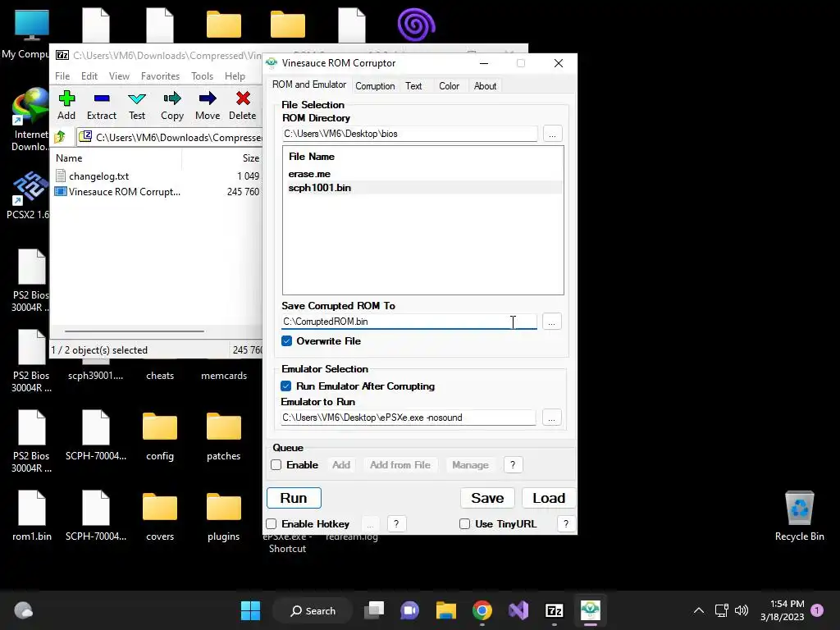The width and height of the screenshot is (840, 630).
Task: Select the config folder on desktop
Action: click(x=160, y=436)
